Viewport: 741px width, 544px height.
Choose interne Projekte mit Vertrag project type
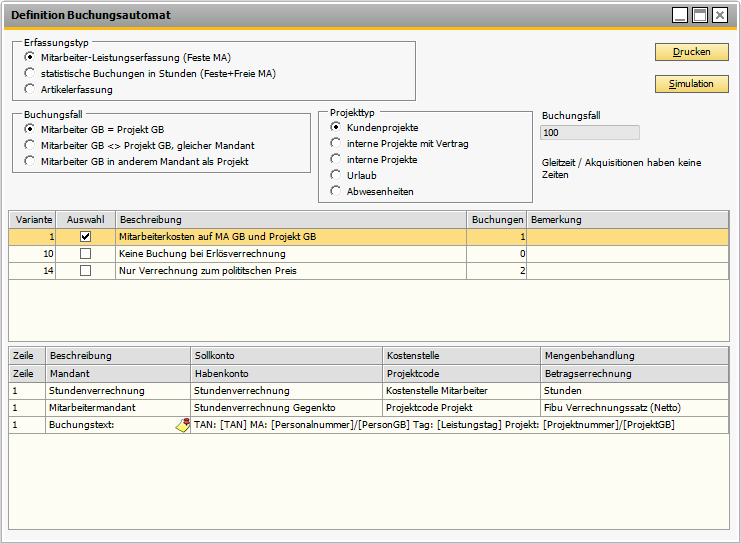[336, 144]
